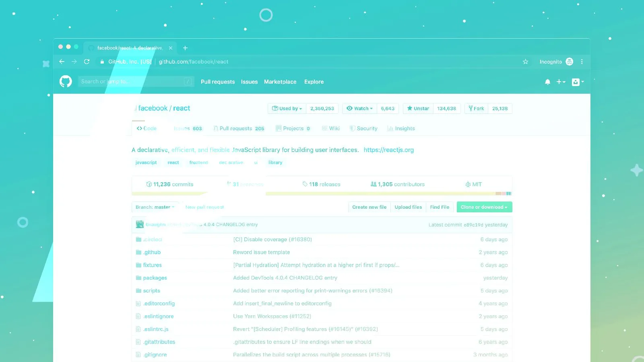Open the .gitignore file

click(x=155, y=355)
